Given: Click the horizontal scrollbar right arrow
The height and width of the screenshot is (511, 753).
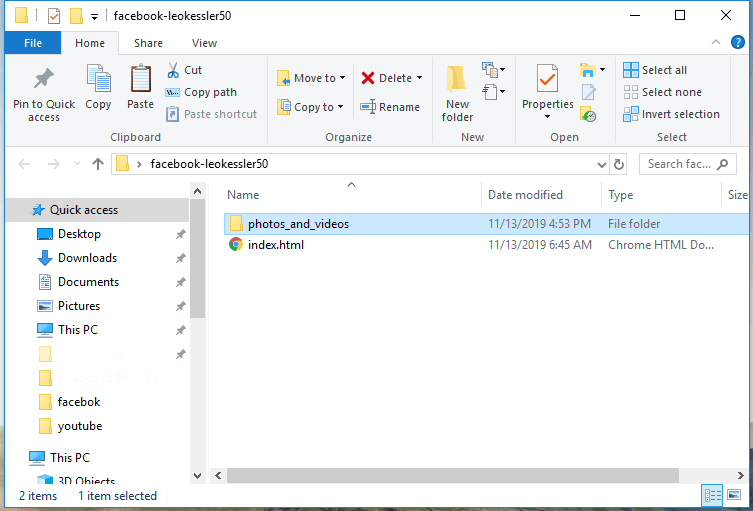Looking at the screenshot, I should pos(741,475).
